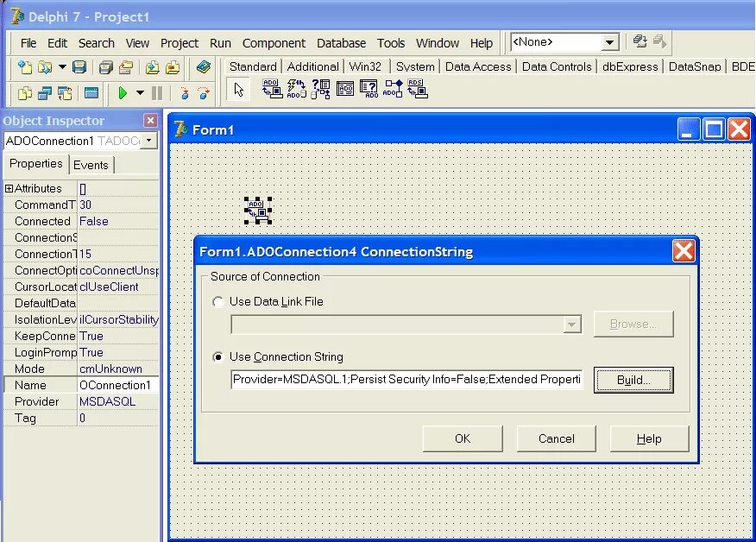Click the connection string input field
Viewport: 756px width, 542px height.
tap(406, 380)
